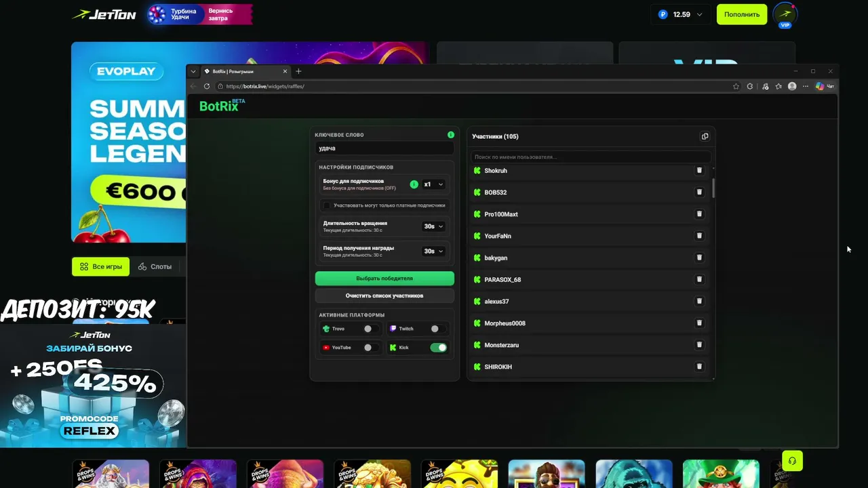
Task: Select participant name Morpheus0008
Action: pyautogui.click(x=505, y=323)
